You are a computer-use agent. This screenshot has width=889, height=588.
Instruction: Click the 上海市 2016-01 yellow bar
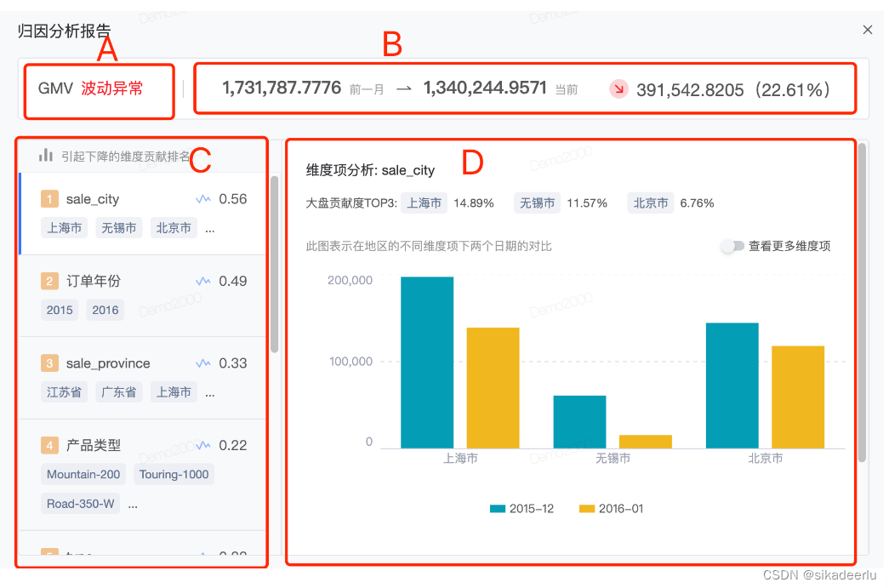pyautogui.click(x=493, y=388)
